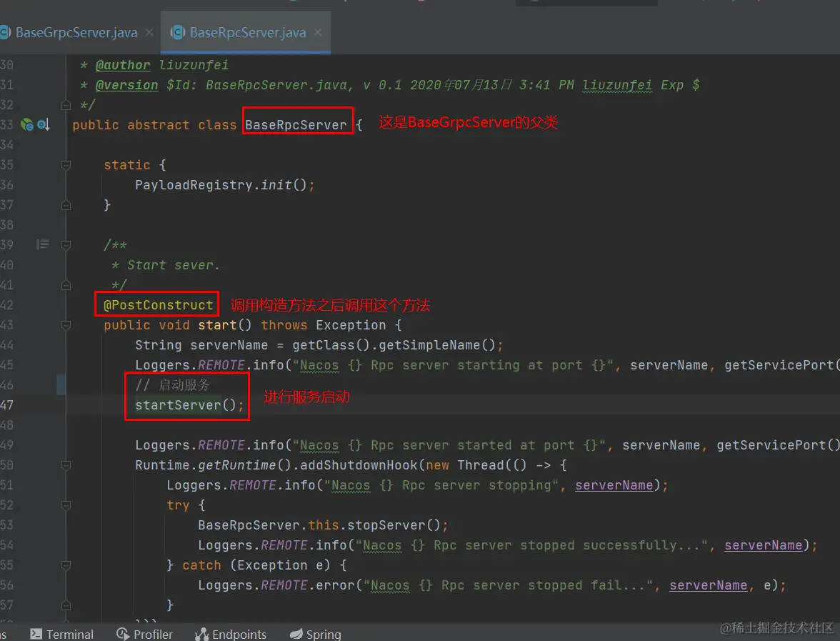This screenshot has width=840, height=641.
Task: Open the Spring tool window
Action: pos(316,634)
